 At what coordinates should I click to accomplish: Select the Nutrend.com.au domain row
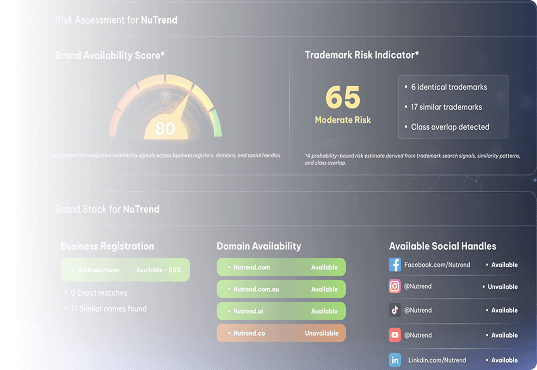point(281,289)
